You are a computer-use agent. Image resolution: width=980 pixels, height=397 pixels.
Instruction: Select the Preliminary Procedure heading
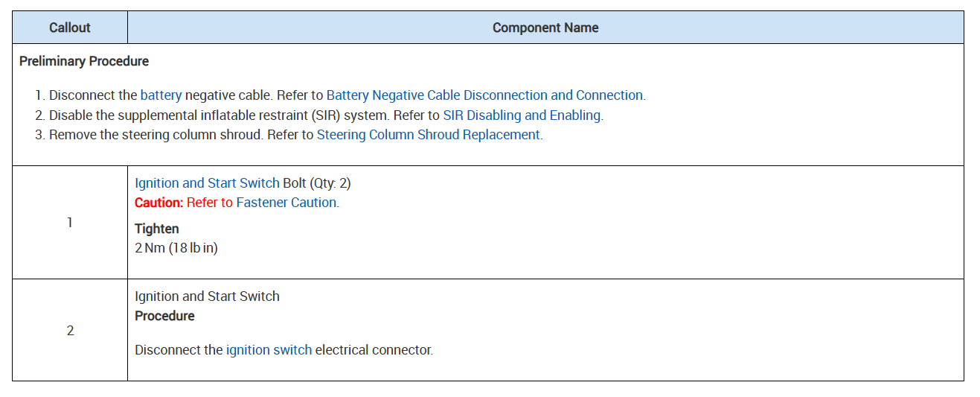[x=84, y=61]
